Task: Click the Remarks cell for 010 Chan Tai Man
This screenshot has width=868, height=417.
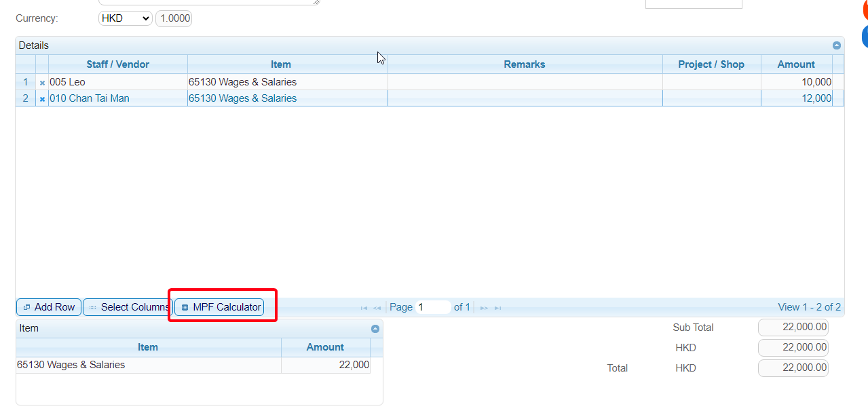Action: click(524, 98)
